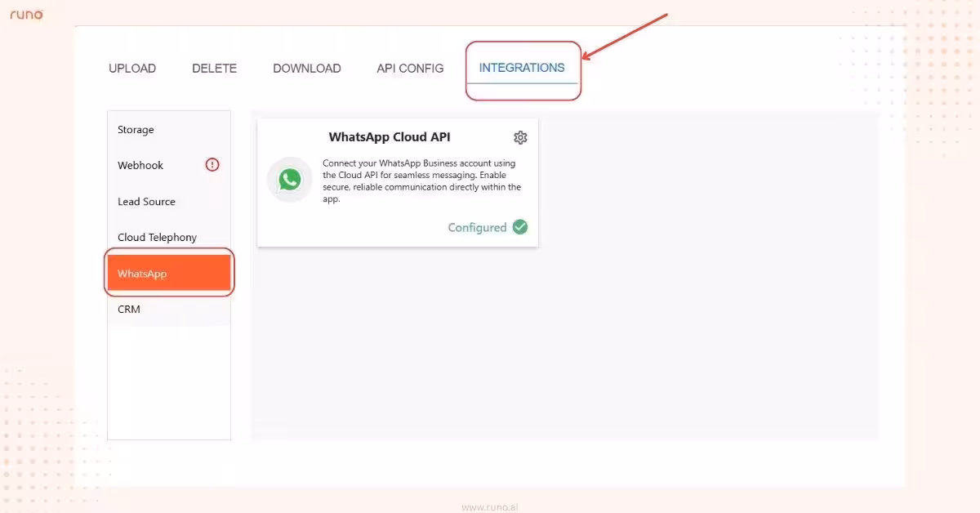The width and height of the screenshot is (980, 513).
Task: Open the WhatsApp Cloud API integration card
Action: (x=397, y=181)
